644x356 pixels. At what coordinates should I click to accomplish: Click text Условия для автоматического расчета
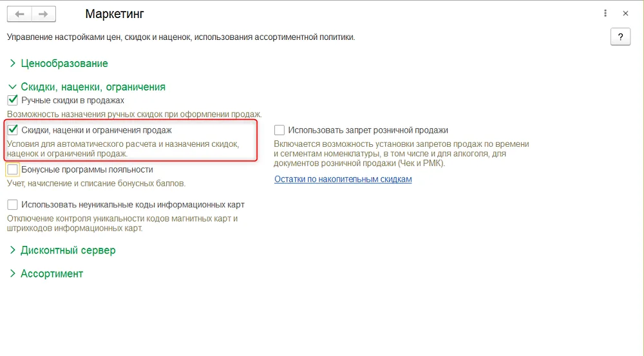coord(123,149)
